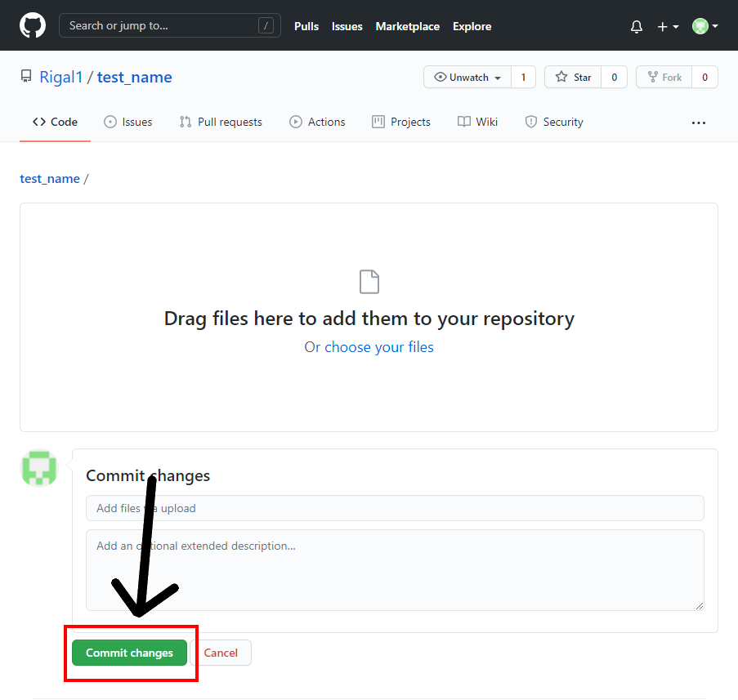The image size is (738, 700).
Task: Click the commit message input field
Action: coord(395,507)
